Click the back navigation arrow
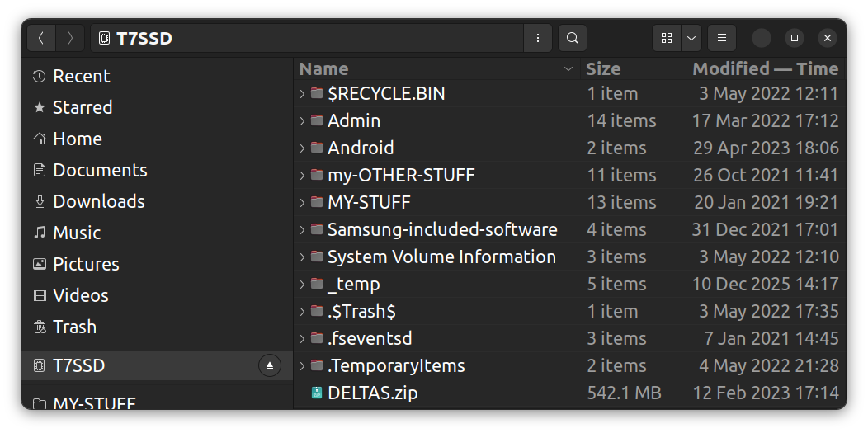 pyautogui.click(x=41, y=38)
